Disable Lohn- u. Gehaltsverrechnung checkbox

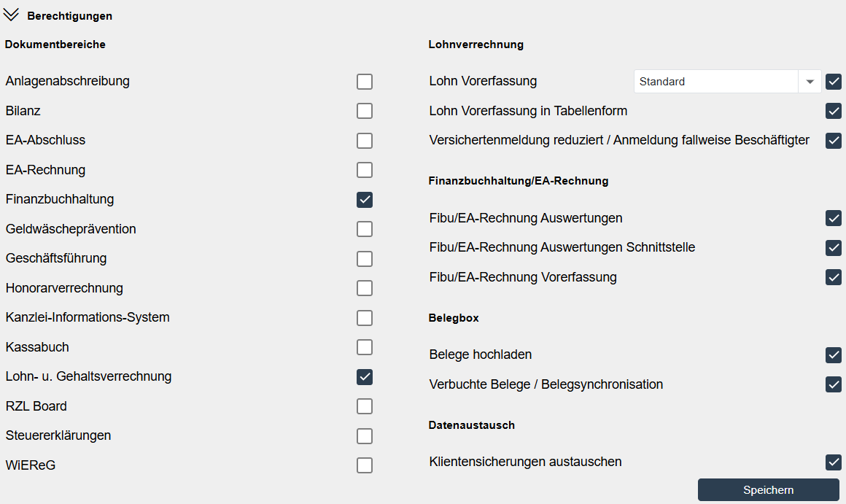click(x=365, y=377)
